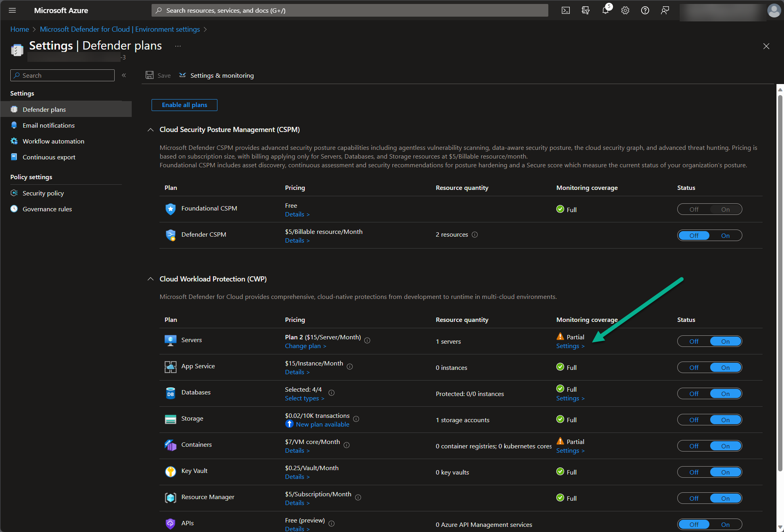Open the notifications bell showing 5 alerts
Image resolution: width=784 pixels, height=532 pixels.
[605, 10]
